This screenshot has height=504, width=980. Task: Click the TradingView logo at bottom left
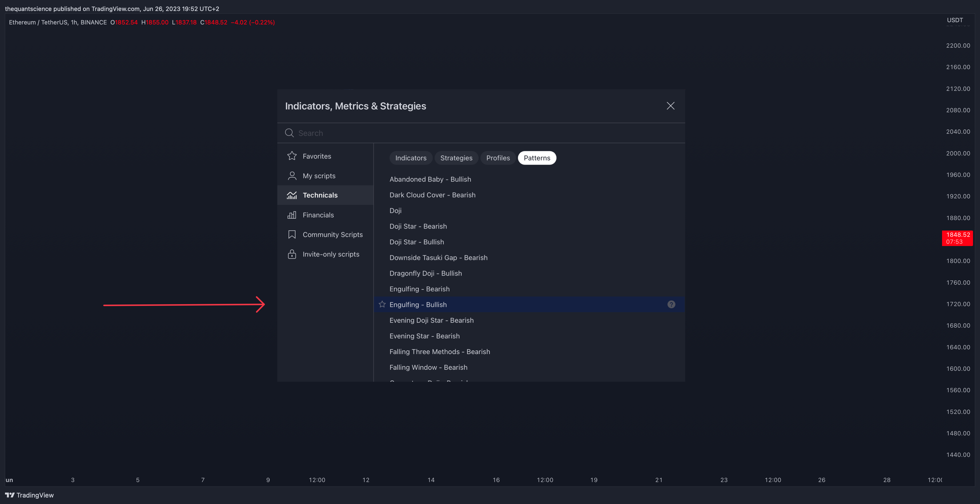pos(29,495)
